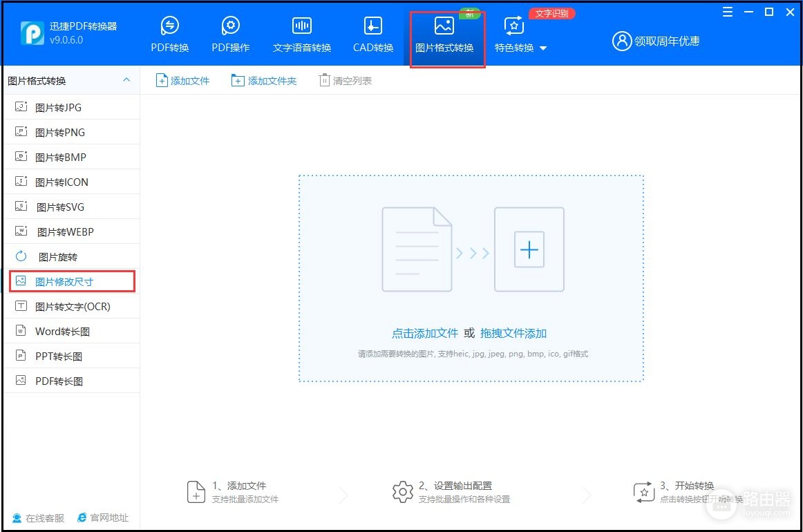803x532 pixels.
Task: Click the Word document icon in sidebar
Action: [21, 330]
